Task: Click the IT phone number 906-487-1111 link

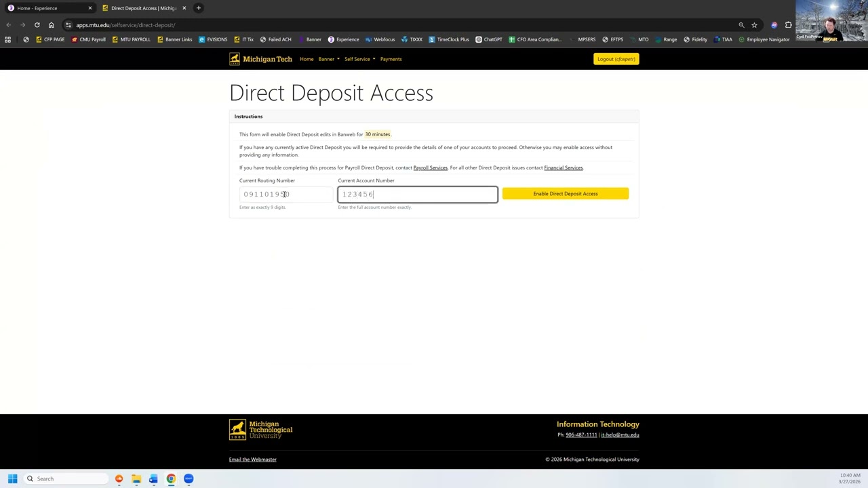Action: (581, 435)
